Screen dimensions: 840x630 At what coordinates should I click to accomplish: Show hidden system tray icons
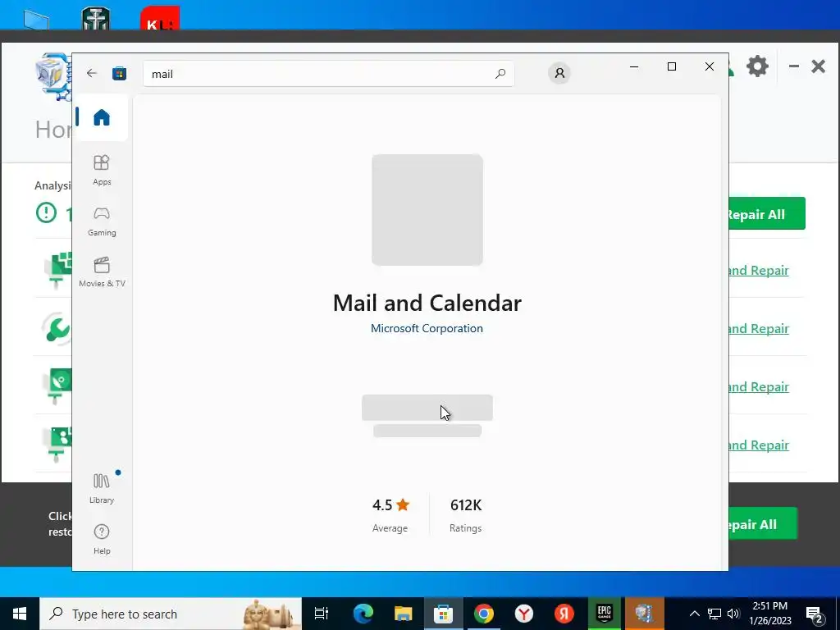[694, 614]
